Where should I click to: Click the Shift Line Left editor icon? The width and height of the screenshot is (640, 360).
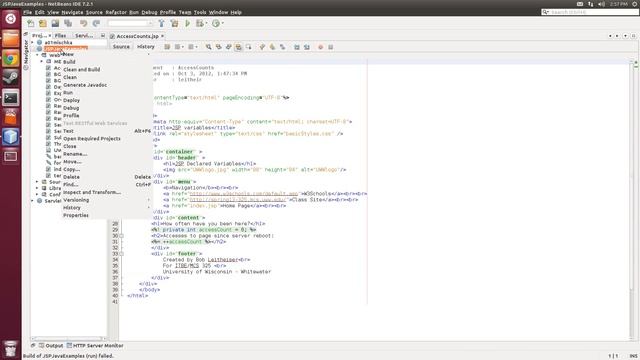pyautogui.click(x=297, y=47)
